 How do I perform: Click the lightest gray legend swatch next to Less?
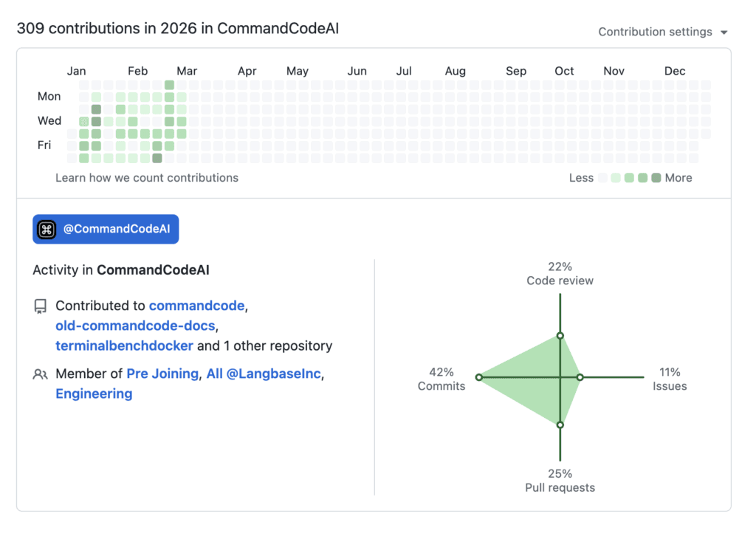click(x=602, y=178)
